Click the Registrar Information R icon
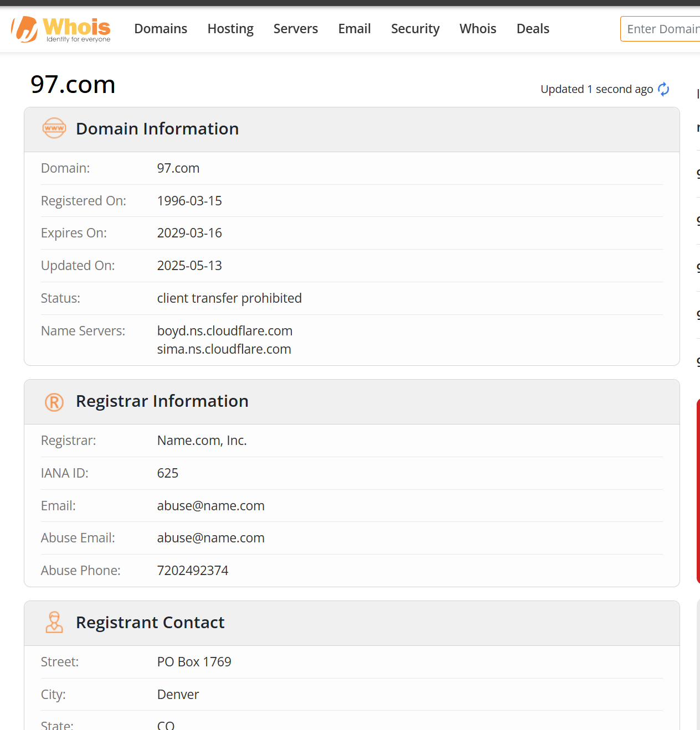Viewport: 700px width, 730px height. click(x=54, y=402)
